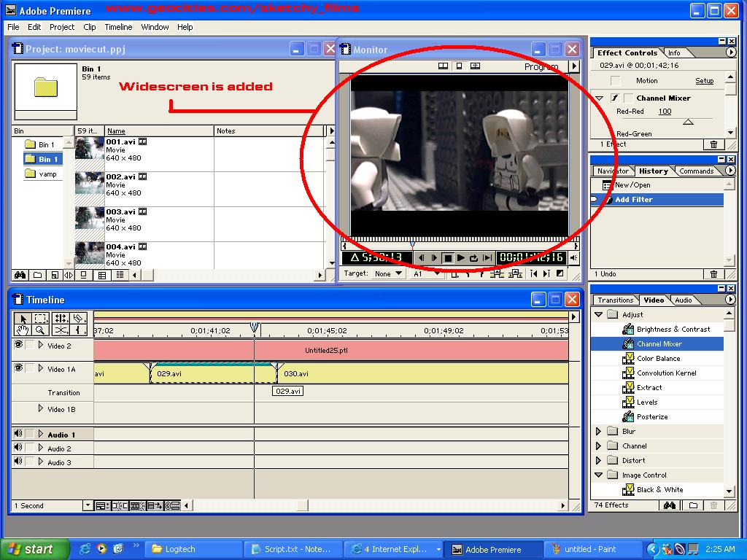This screenshot has height=560, width=747.
Task: Switch to the Transitions tab
Action: pos(616,300)
